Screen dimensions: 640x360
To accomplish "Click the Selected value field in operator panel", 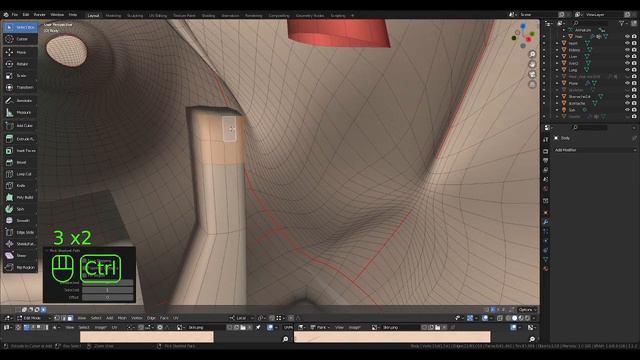I will (108, 290).
